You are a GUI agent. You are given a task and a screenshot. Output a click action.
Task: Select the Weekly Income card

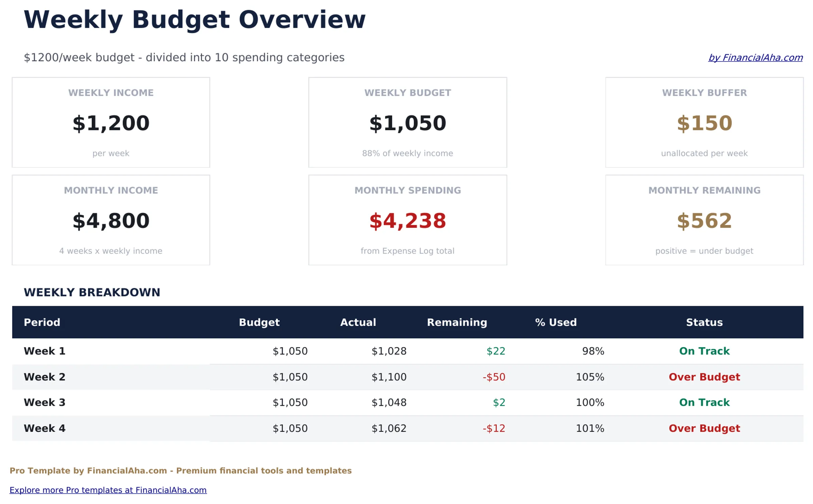tap(111, 123)
